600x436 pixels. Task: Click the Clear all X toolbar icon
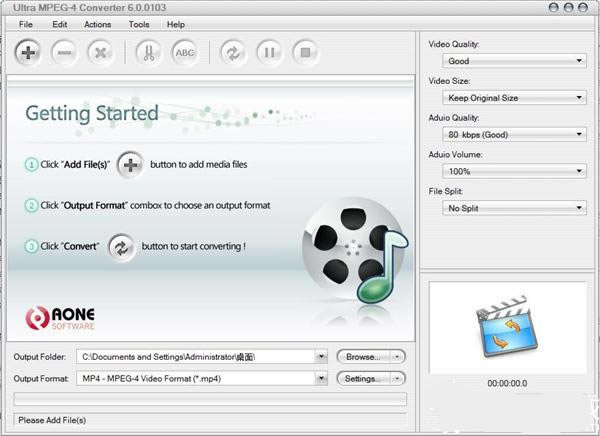click(x=99, y=53)
